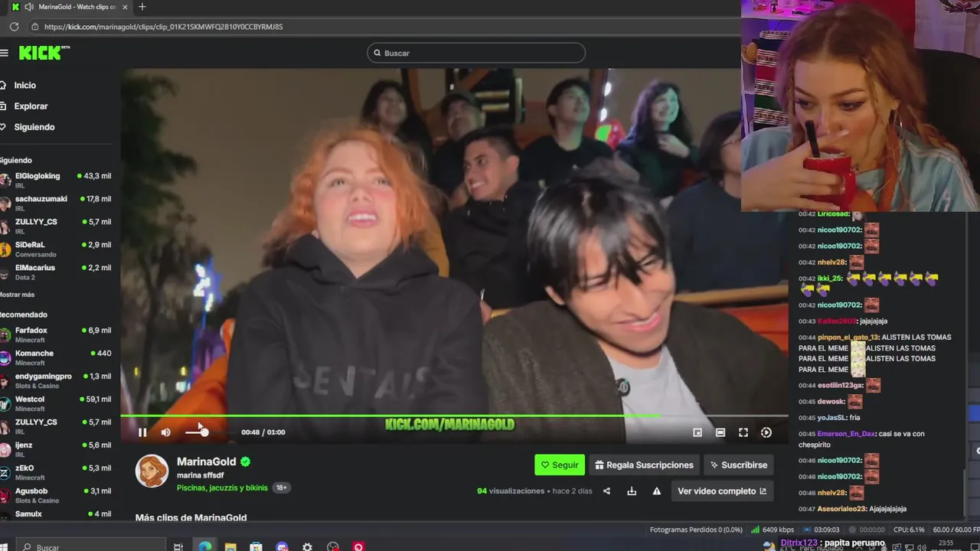The height and width of the screenshot is (551, 980).
Task: Click username Emerson_En_Dax in chat
Action: [x=845, y=434]
